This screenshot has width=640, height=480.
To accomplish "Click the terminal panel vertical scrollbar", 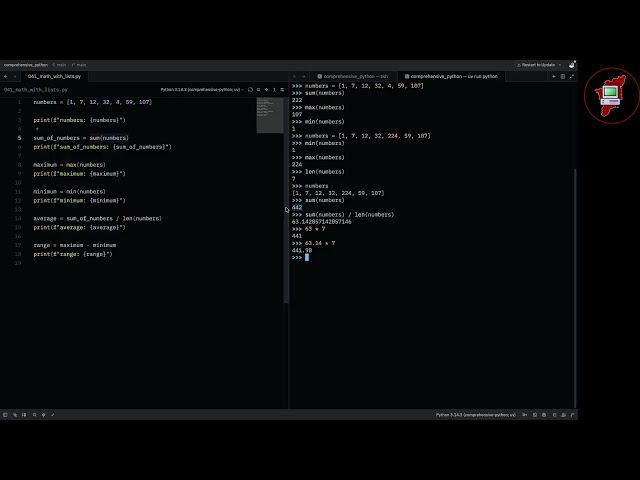I will [x=576, y=288].
